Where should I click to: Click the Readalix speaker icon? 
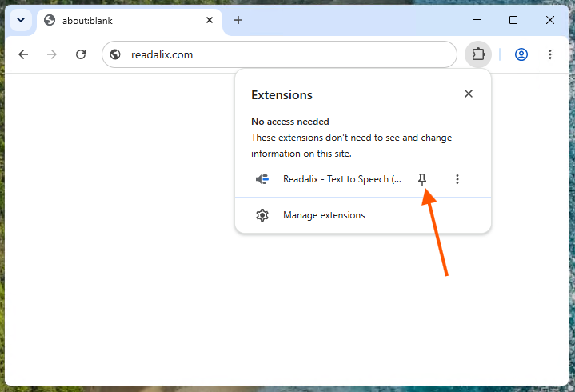(x=262, y=179)
